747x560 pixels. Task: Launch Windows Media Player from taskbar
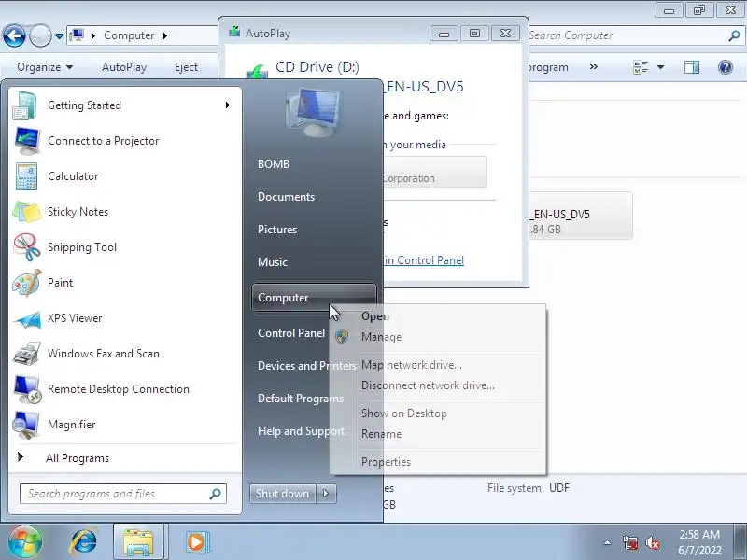coord(196,542)
